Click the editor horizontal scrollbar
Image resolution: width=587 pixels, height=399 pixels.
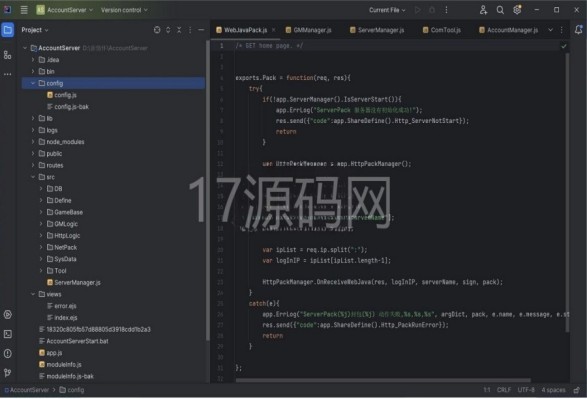tap(383, 380)
